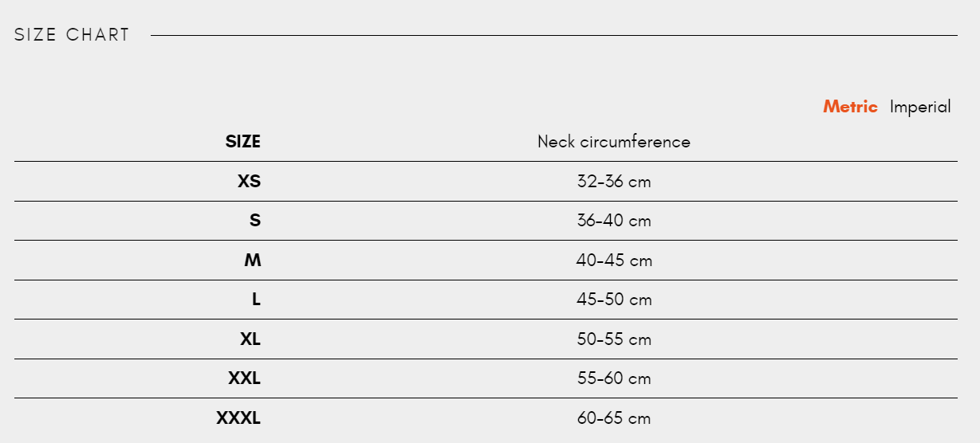980x443 pixels.
Task: Select the XL size label
Action: (x=250, y=339)
